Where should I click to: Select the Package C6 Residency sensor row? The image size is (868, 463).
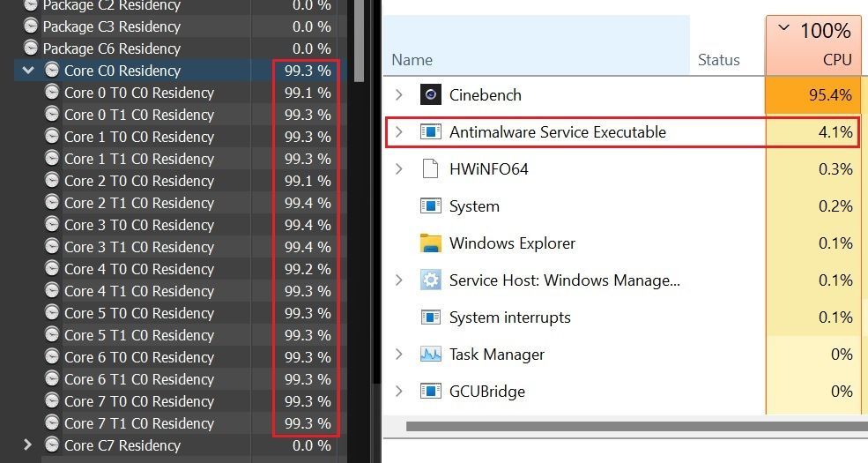point(111,49)
